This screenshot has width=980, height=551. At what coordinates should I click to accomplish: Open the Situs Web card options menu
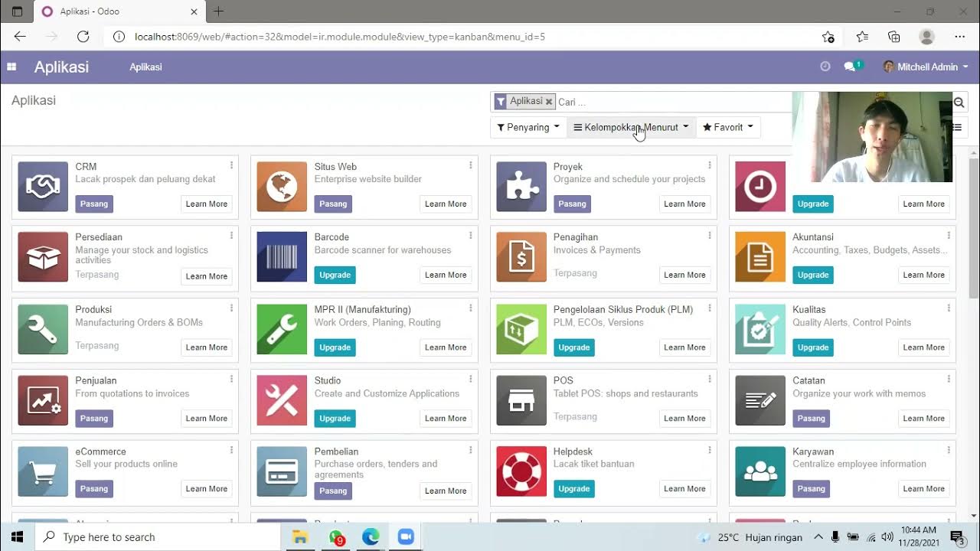click(x=470, y=165)
